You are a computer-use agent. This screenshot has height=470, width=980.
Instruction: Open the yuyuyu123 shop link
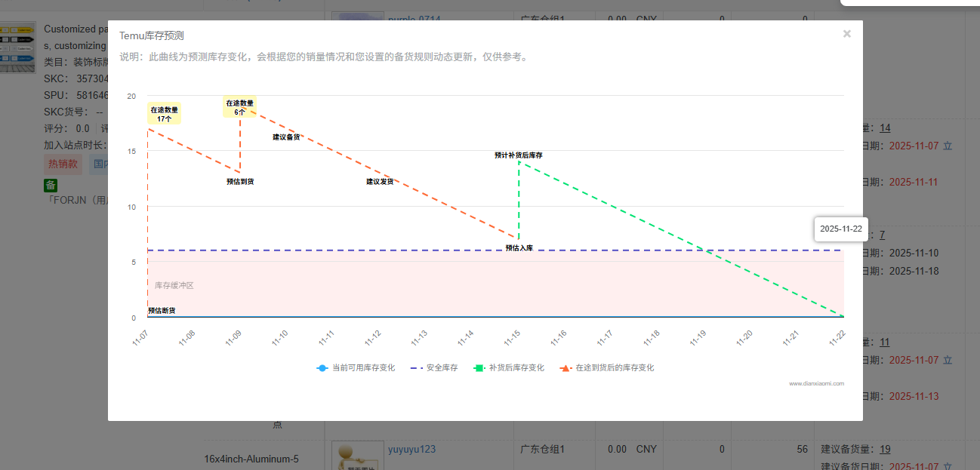click(x=411, y=450)
